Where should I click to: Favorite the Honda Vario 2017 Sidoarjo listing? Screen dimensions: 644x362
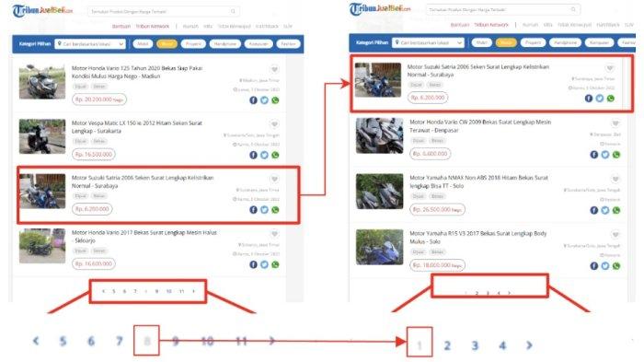coord(274,234)
